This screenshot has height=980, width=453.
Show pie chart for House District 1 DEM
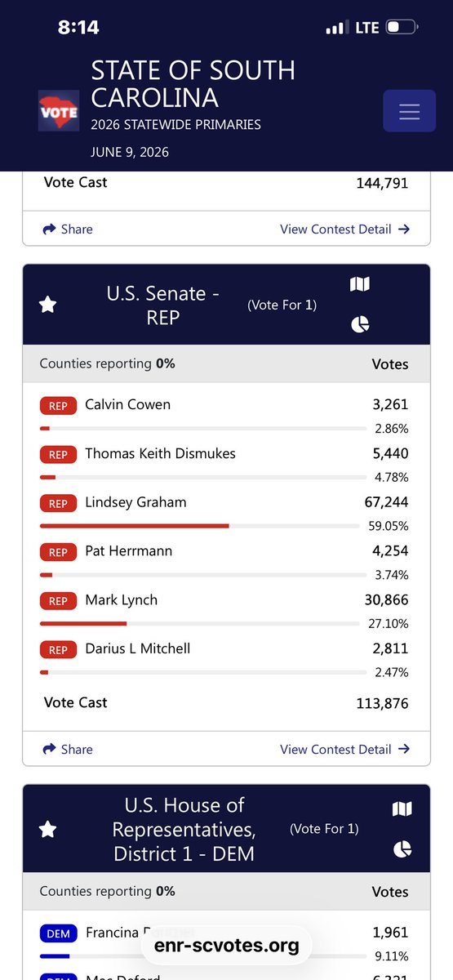(402, 849)
